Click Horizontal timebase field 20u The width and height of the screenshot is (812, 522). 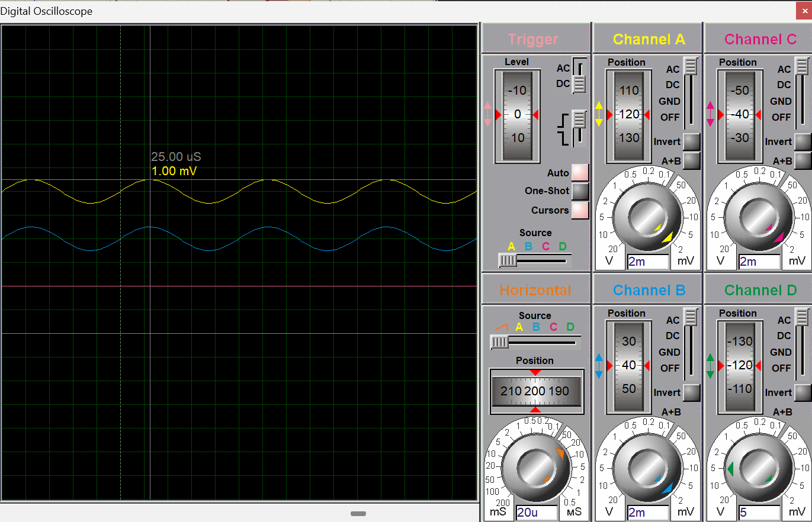(x=537, y=513)
